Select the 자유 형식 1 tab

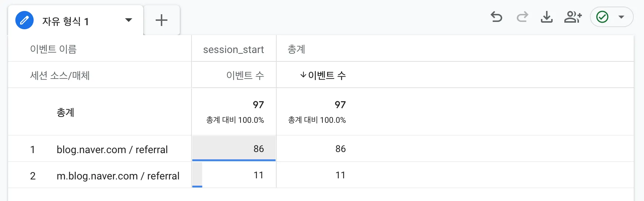click(65, 21)
